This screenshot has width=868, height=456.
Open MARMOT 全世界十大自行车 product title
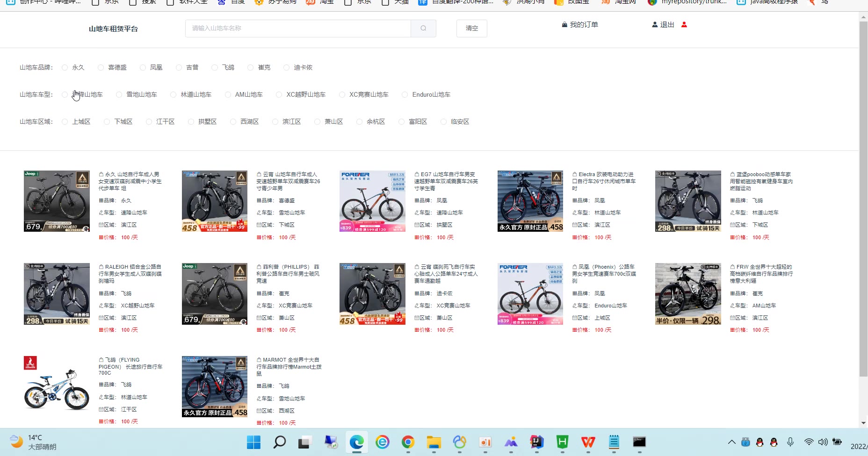[289, 367]
